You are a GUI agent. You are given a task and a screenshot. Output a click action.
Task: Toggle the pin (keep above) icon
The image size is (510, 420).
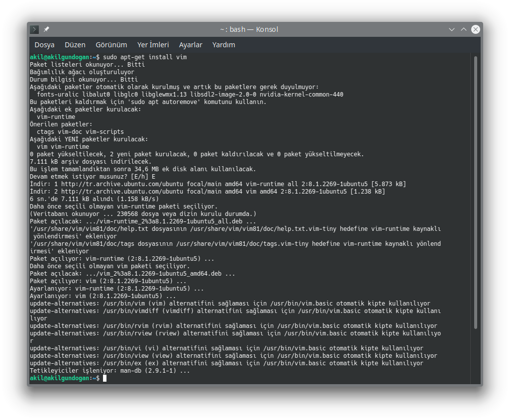tap(46, 29)
